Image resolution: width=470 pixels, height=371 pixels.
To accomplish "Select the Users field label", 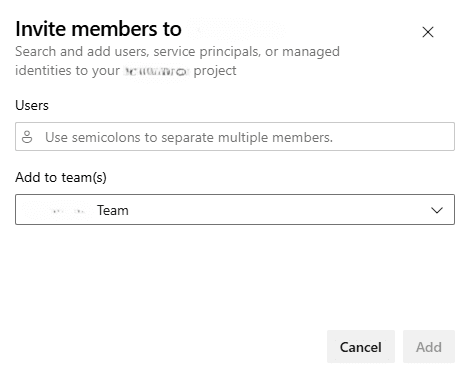I will 32,105.
